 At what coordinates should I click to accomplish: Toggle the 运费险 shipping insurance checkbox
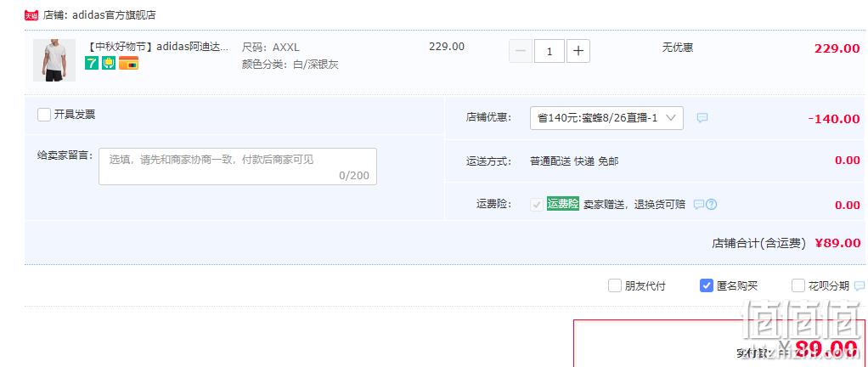coord(537,204)
